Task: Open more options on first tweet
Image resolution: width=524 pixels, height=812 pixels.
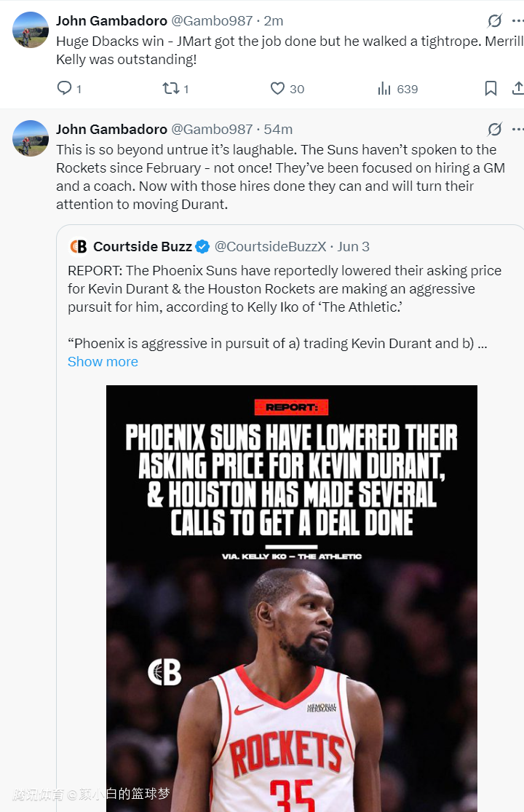Action: coord(517,20)
